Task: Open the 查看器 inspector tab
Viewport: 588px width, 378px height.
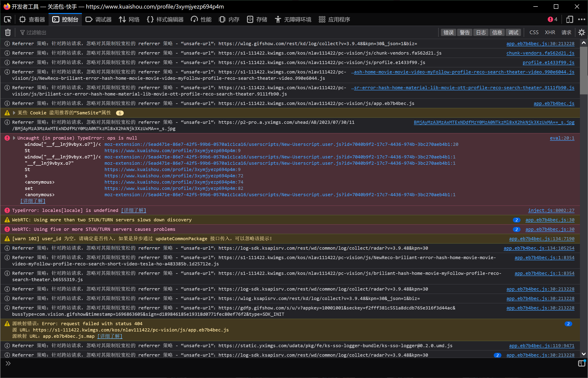Action: [x=32, y=19]
